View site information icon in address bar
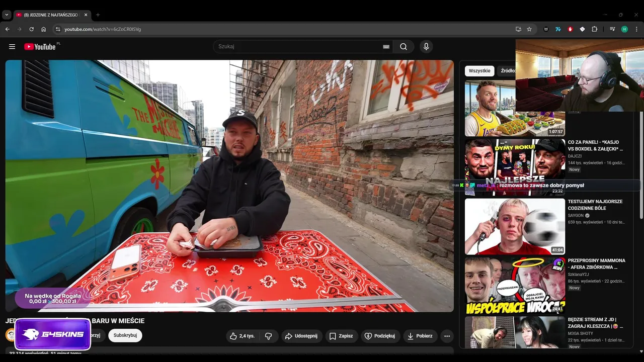644x362 pixels. (x=58, y=29)
